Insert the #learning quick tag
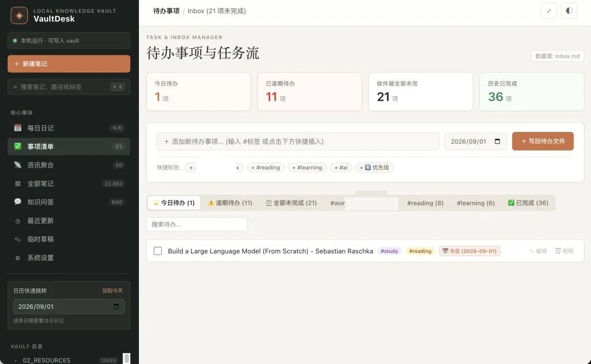Viewport: 591px width, 364px height. (307, 167)
